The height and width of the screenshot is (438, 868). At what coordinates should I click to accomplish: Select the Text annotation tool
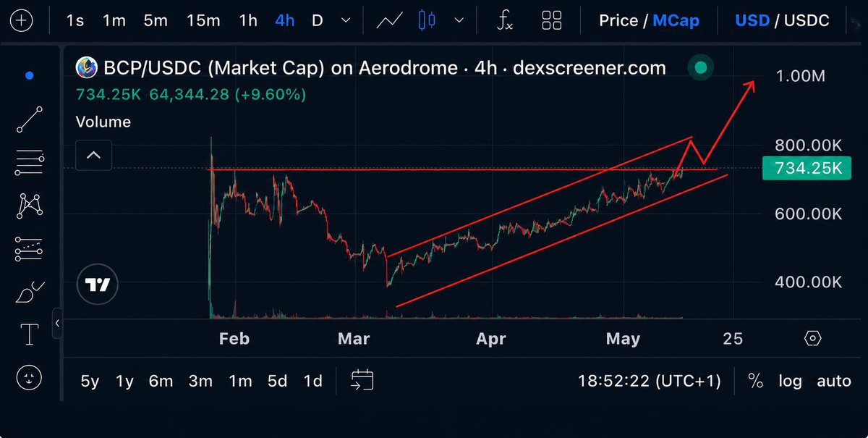pyautogui.click(x=29, y=334)
